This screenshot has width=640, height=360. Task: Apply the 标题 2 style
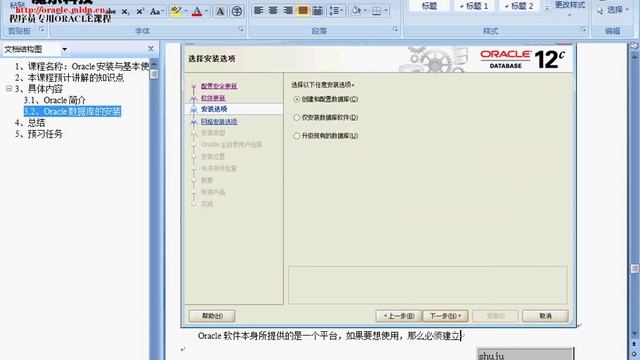(x=519, y=6)
